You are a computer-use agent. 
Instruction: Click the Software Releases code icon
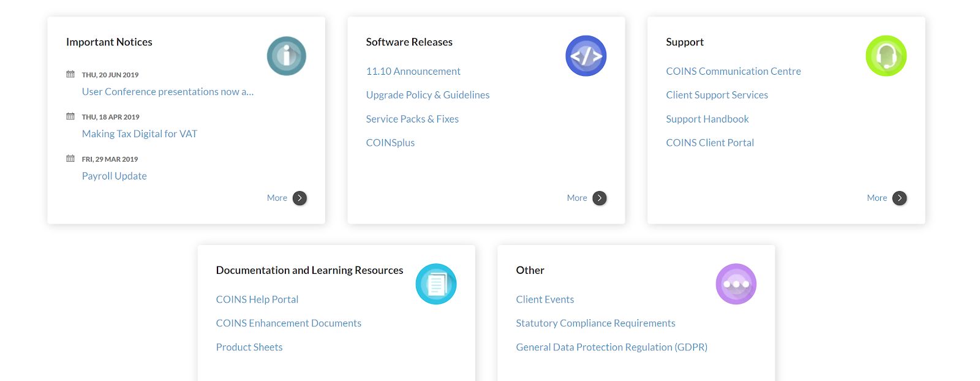tap(586, 56)
